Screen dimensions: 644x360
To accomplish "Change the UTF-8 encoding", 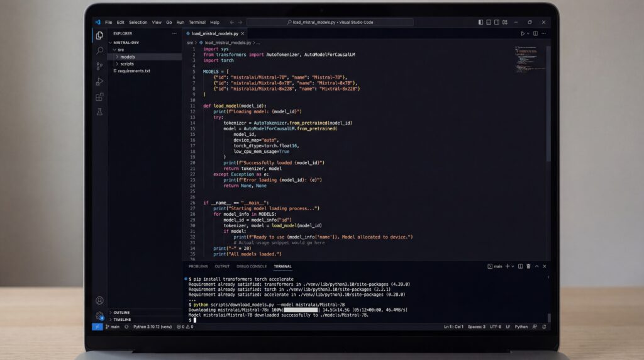I will tap(496, 327).
